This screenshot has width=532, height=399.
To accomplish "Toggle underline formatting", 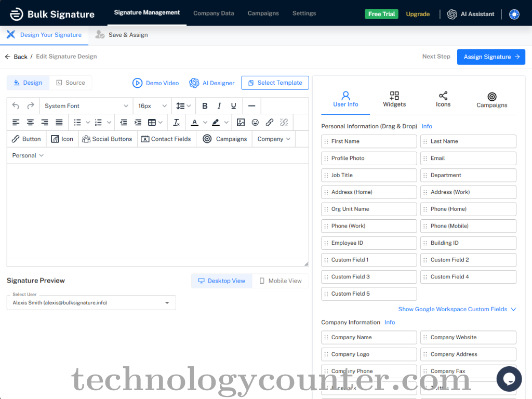I will 233,106.
